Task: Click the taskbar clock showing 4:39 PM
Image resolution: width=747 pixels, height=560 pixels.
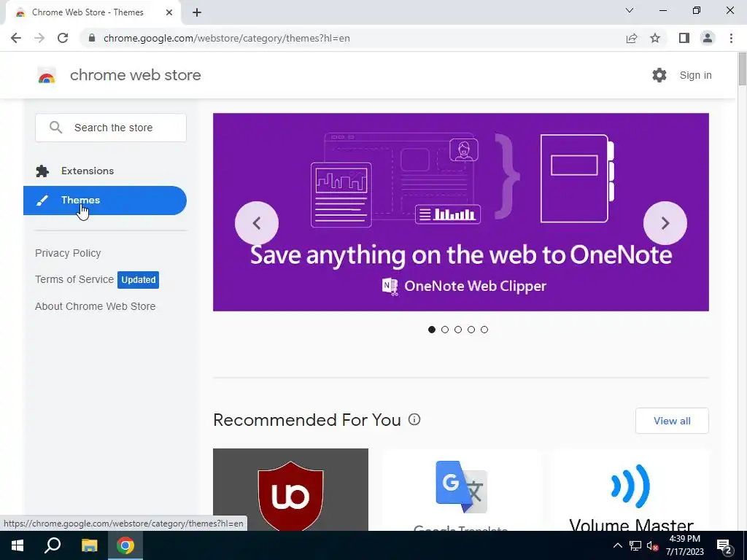Action: point(684,545)
